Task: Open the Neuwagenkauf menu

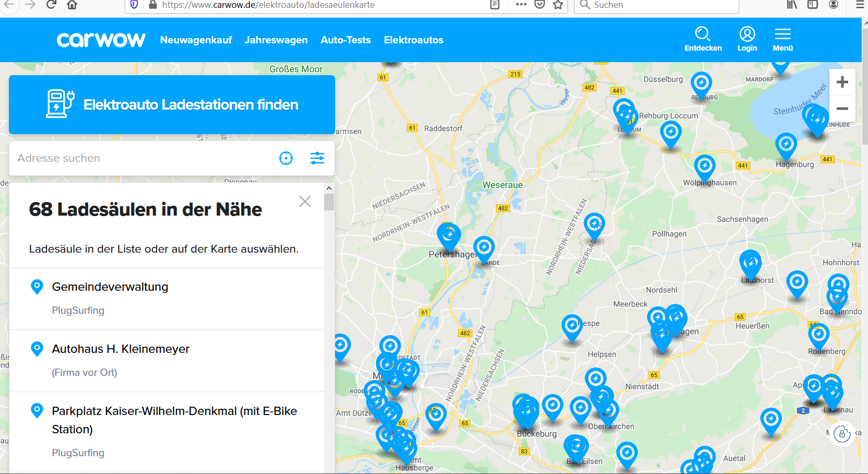Action: (x=196, y=40)
